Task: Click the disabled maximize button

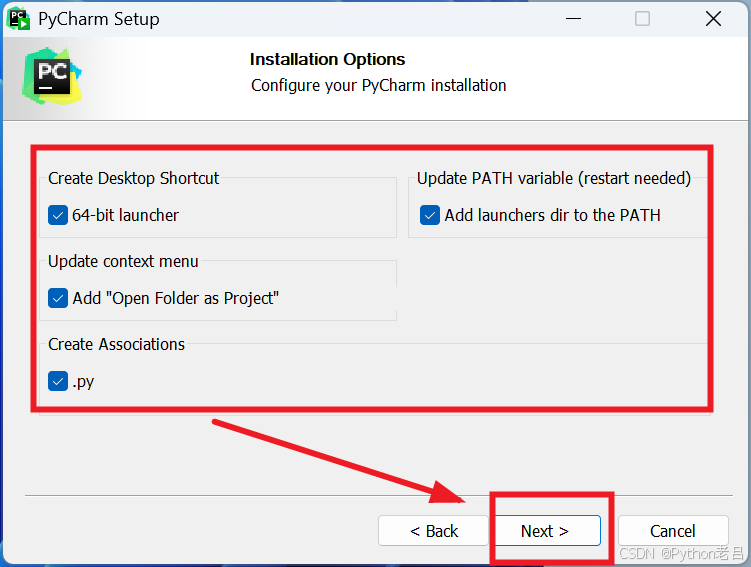Action: [x=642, y=19]
